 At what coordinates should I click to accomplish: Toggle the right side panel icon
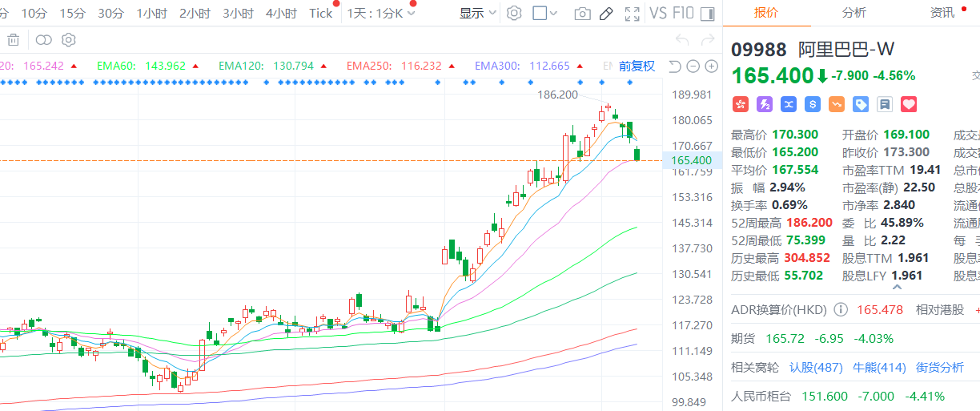pyautogui.click(x=707, y=14)
